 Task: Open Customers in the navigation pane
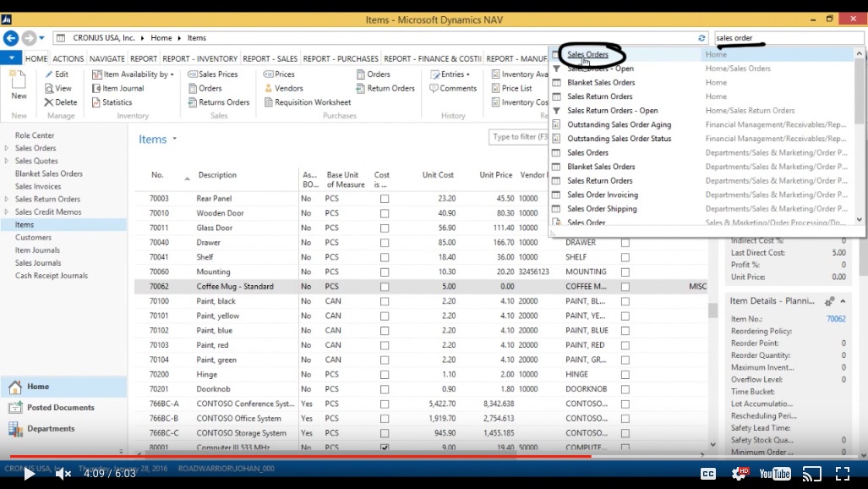33,237
